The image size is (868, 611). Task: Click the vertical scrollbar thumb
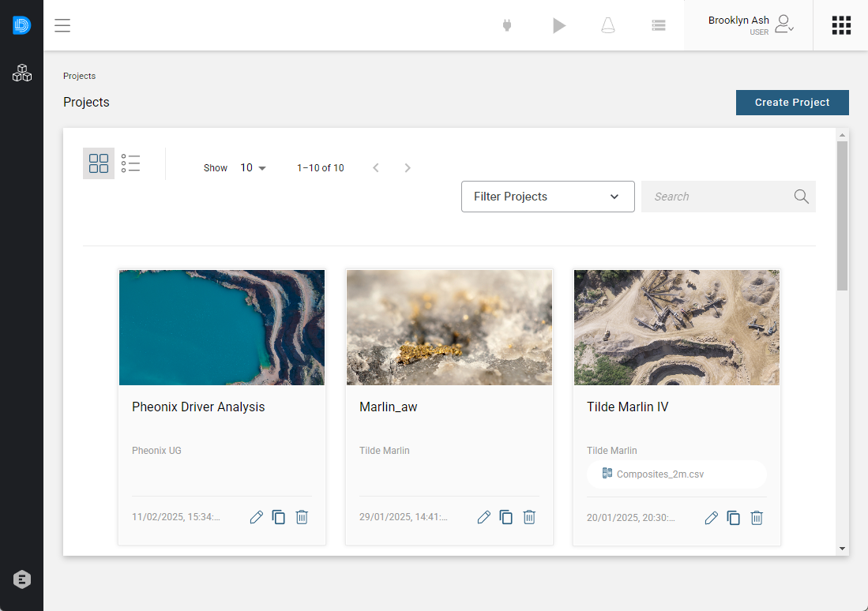(x=842, y=216)
